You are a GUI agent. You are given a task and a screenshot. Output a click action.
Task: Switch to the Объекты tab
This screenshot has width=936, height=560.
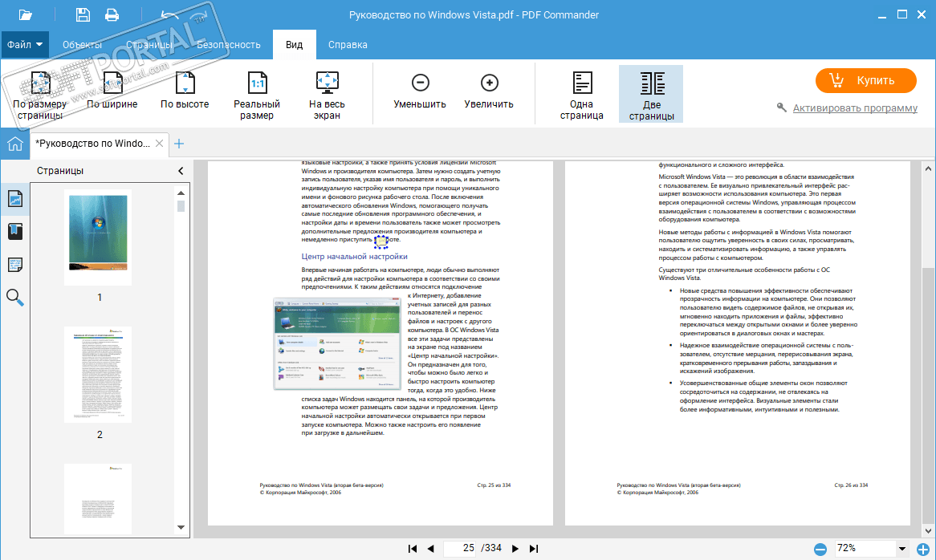point(83,45)
